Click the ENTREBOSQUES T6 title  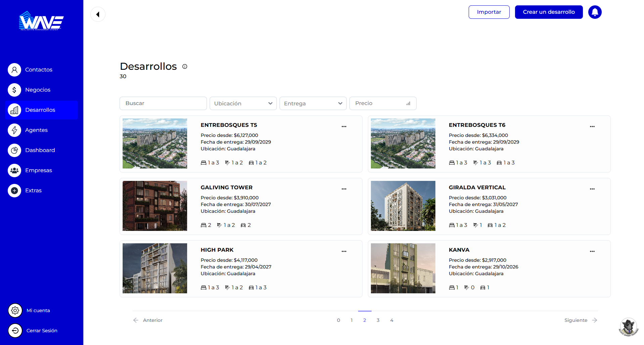click(477, 125)
